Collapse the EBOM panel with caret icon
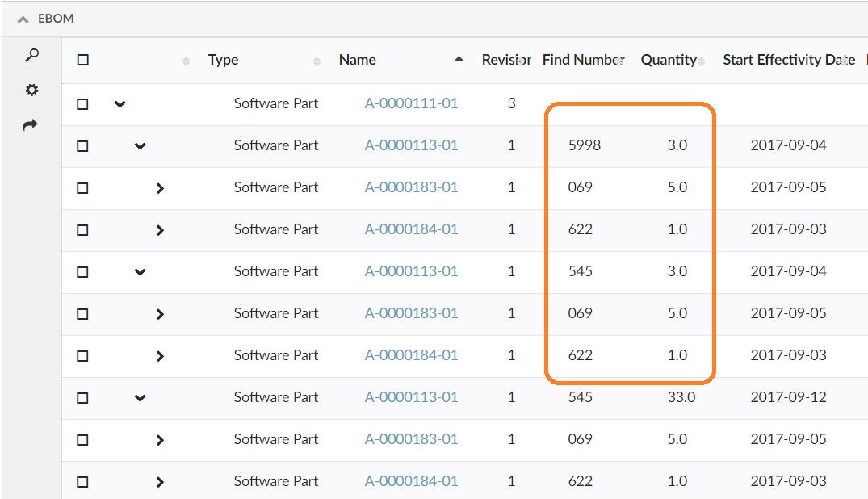 coord(23,19)
